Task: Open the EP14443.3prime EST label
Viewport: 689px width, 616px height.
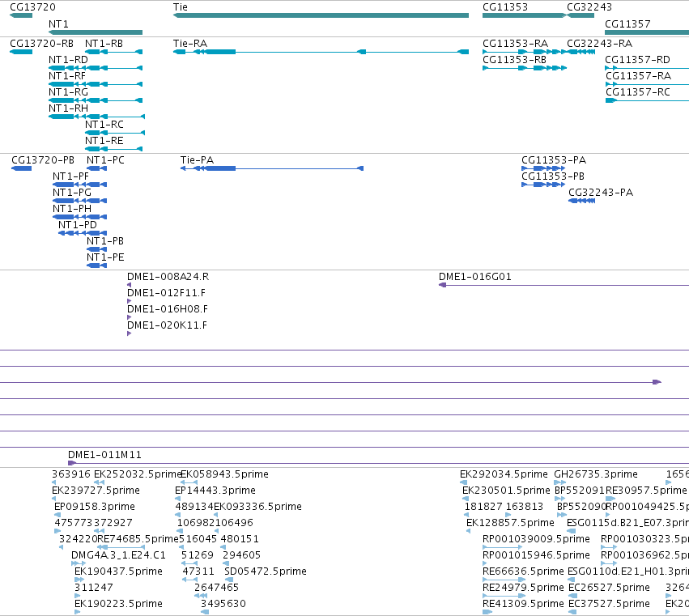Action: tap(215, 491)
